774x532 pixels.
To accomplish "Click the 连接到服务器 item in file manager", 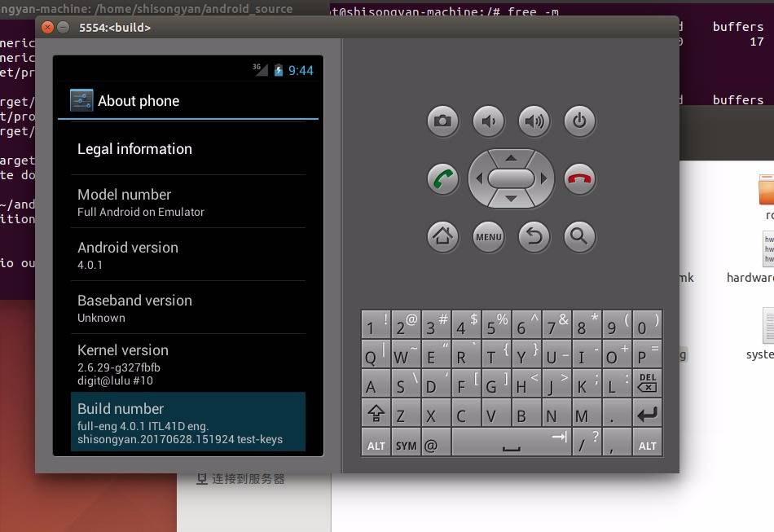I will pyautogui.click(x=240, y=479).
